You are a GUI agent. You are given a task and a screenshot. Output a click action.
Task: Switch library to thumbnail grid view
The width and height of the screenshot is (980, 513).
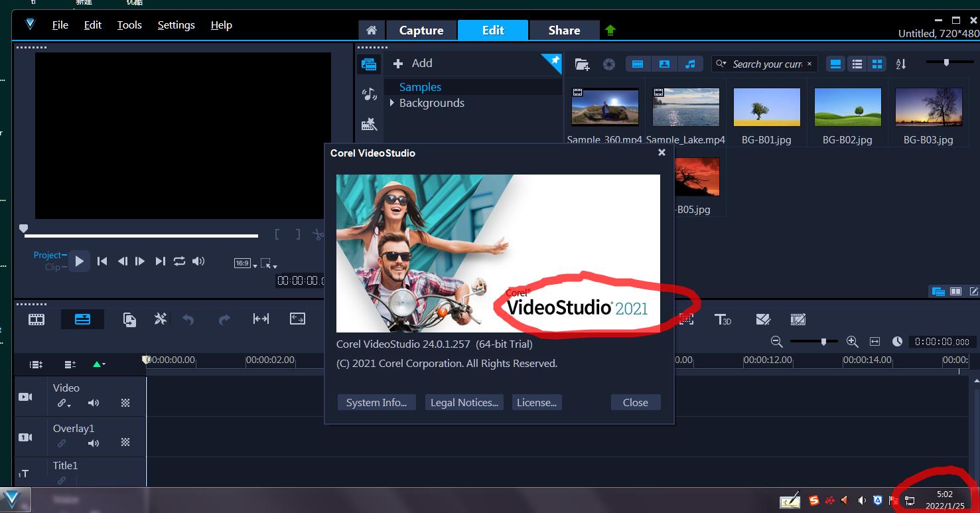(x=877, y=64)
